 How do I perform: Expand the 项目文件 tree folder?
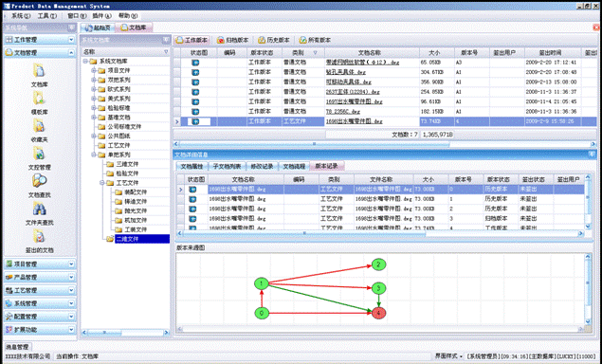coord(93,70)
